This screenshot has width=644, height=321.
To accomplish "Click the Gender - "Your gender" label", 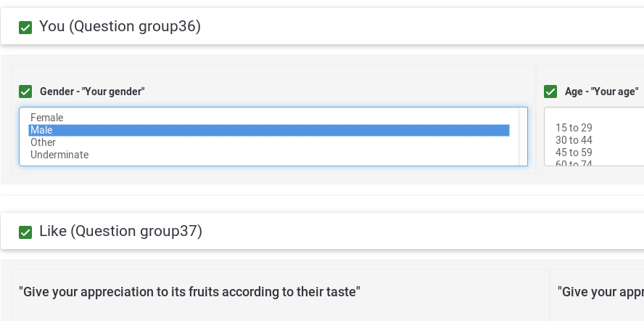I will point(92,92).
